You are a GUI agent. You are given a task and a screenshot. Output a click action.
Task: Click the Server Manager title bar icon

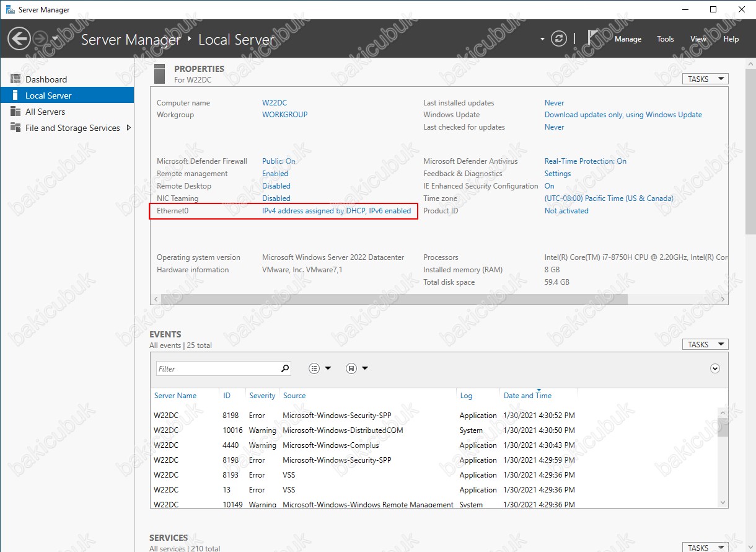coord(9,10)
